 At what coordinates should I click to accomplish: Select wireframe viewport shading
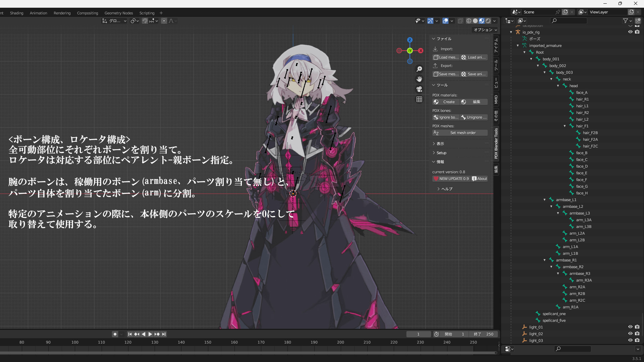[469, 21]
